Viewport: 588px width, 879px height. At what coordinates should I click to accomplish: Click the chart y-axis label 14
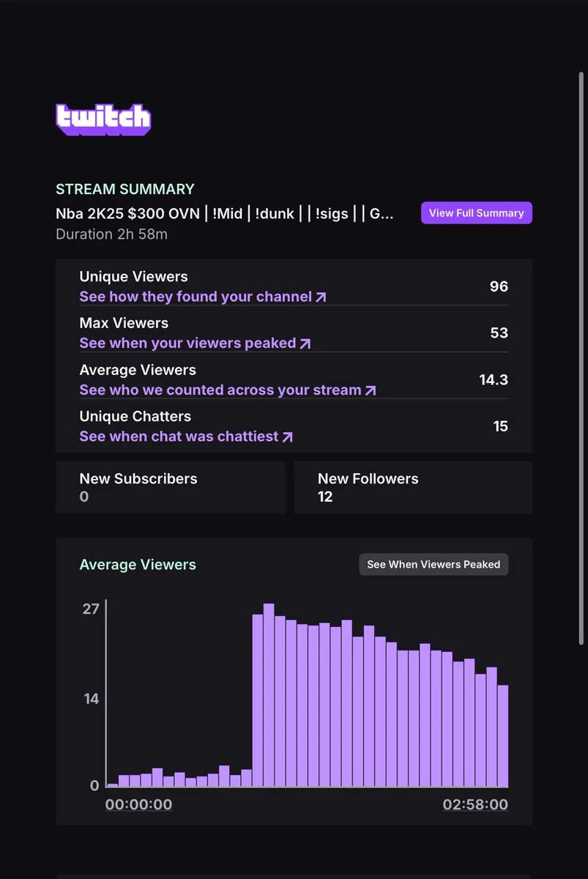pos(91,699)
